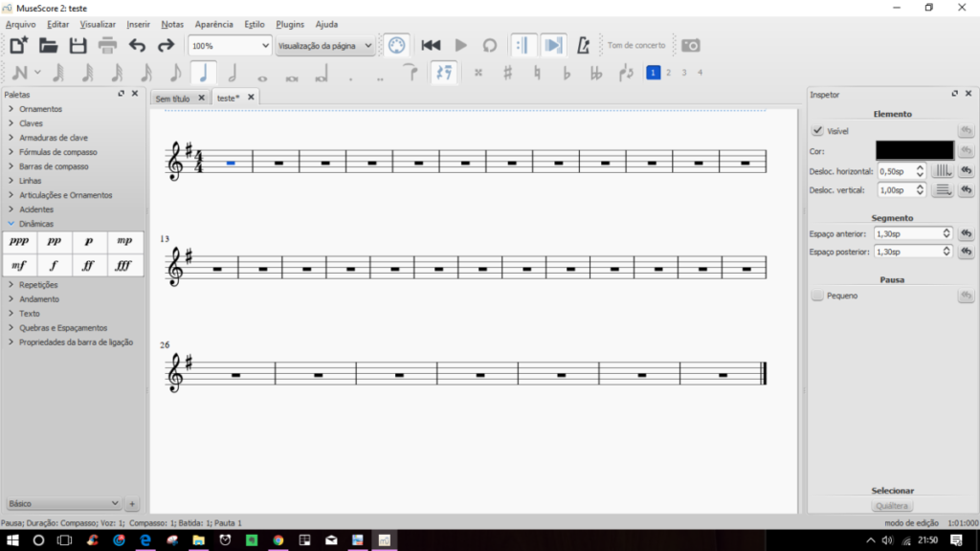Viewport: 980px width, 551px height.
Task: Switch to the Sem título tab
Action: (x=173, y=98)
